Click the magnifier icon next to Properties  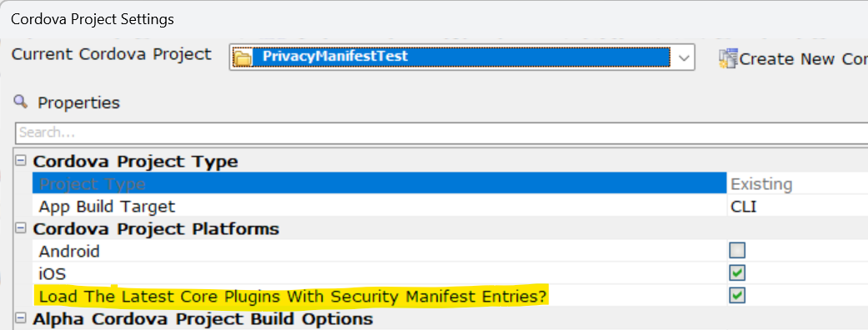tap(21, 102)
